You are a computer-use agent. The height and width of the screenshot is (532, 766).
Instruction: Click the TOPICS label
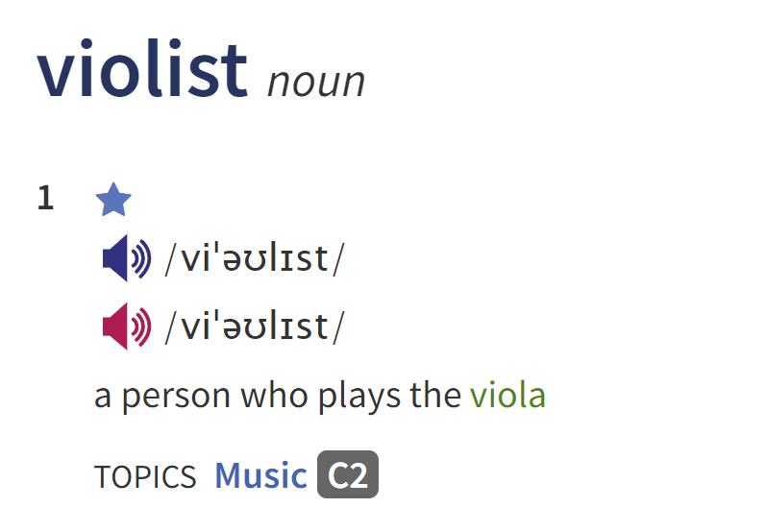145,476
